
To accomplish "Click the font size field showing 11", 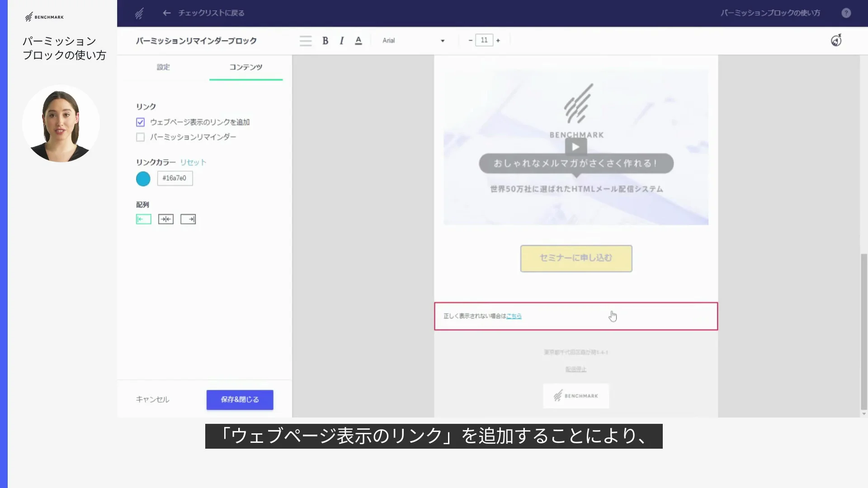I will [x=484, y=40].
